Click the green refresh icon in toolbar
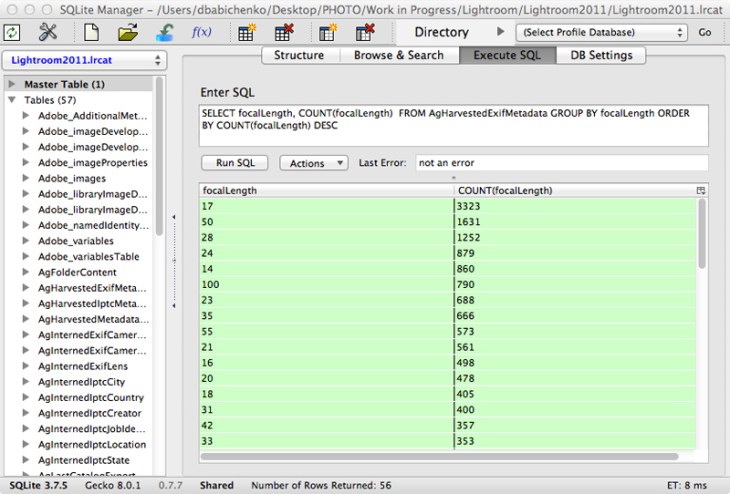The height and width of the screenshot is (494, 730). pos(14,33)
